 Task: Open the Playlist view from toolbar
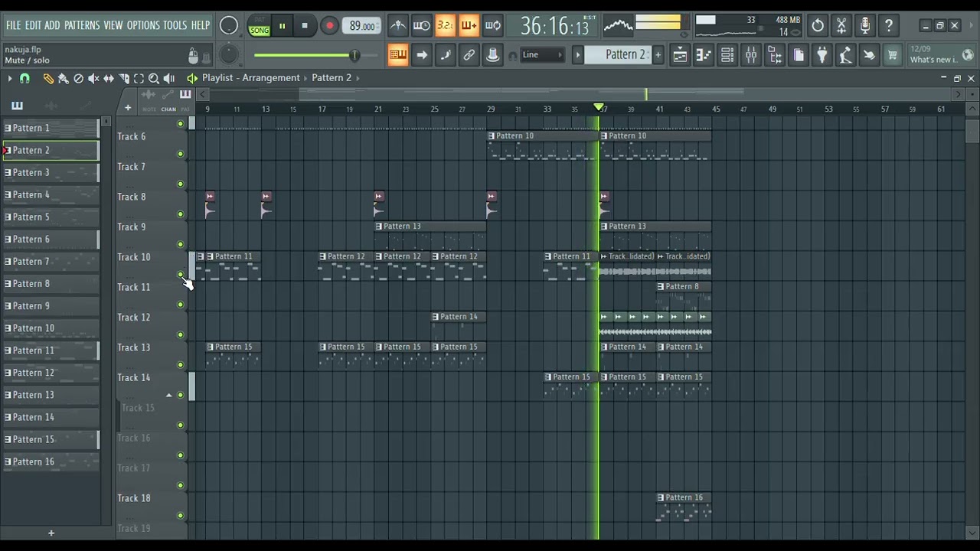pos(680,55)
